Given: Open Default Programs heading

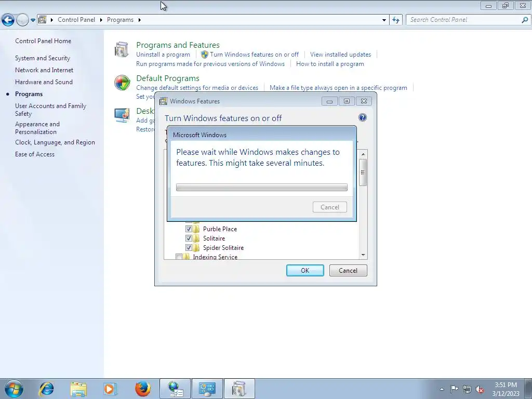Looking at the screenshot, I should (168, 78).
